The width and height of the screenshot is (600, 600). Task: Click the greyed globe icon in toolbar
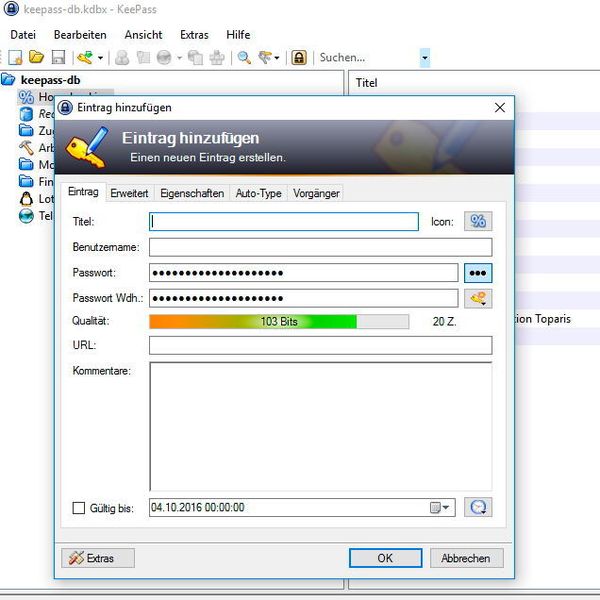click(x=164, y=58)
